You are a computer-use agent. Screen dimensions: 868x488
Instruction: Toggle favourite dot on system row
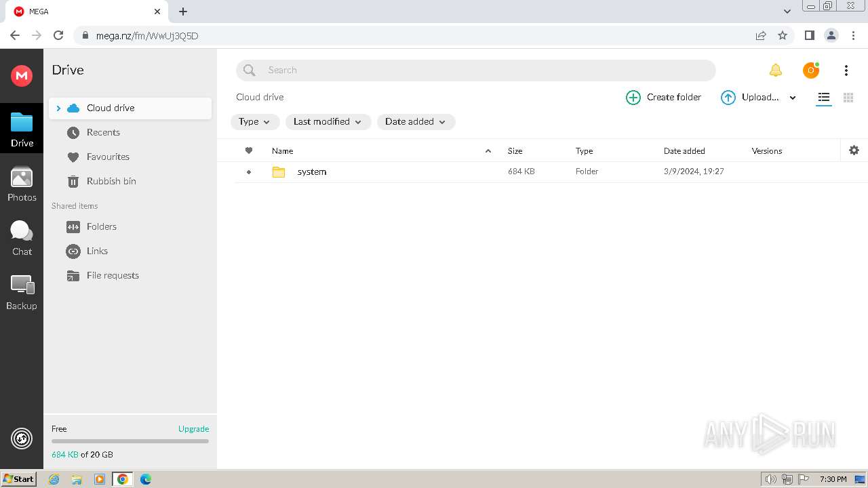coord(249,172)
